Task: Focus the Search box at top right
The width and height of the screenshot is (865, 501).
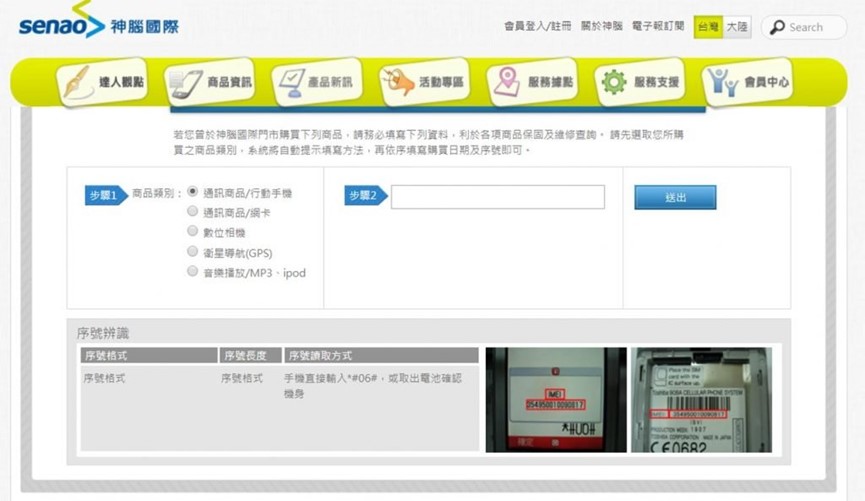Action: pos(804,27)
